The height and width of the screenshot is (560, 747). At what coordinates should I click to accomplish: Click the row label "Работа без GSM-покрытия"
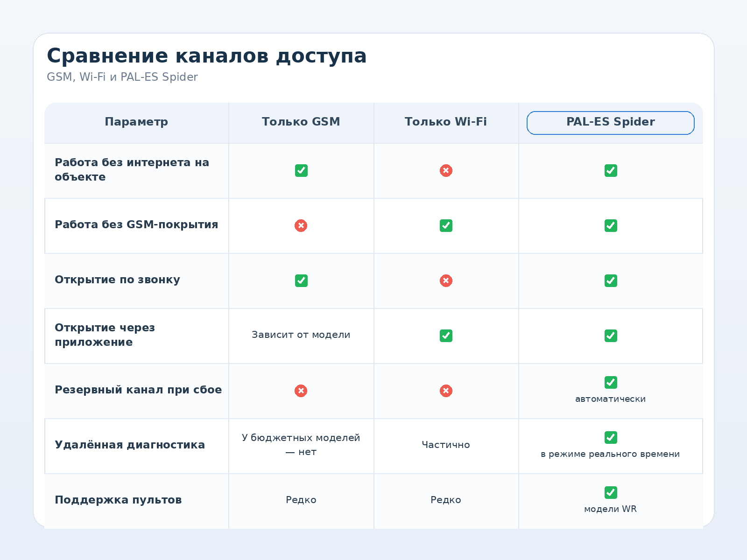coord(136,225)
